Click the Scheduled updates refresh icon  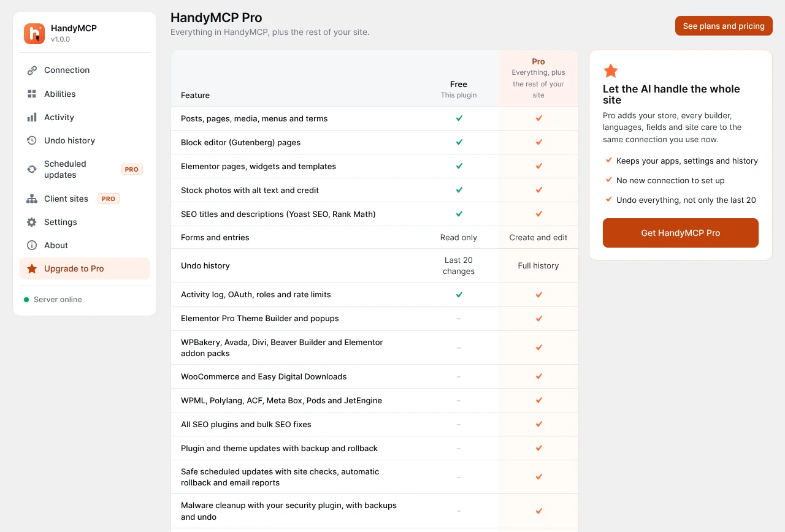click(x=32, y=169)
